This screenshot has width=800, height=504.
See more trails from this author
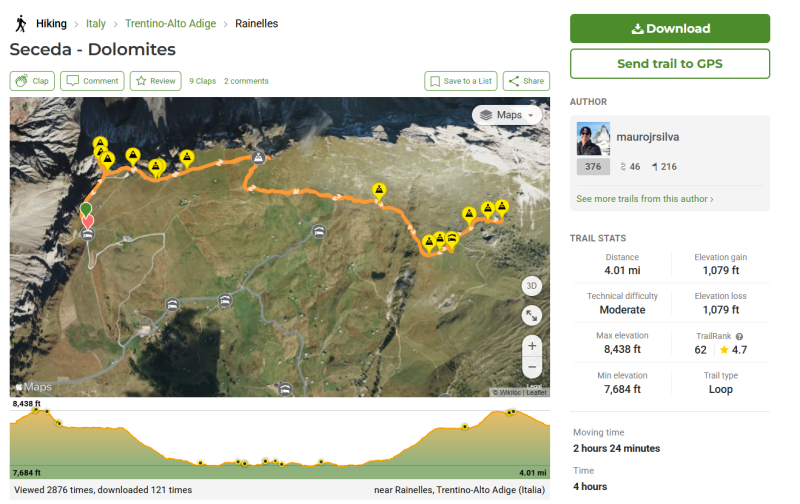pos(644,199)
